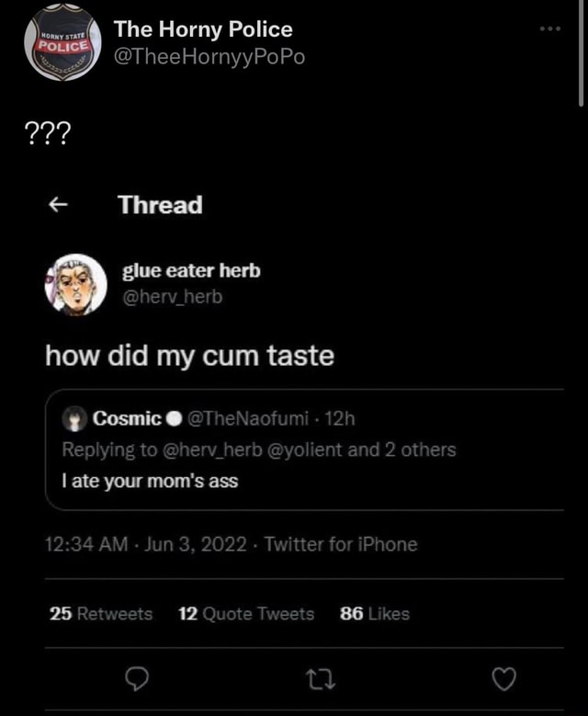The image size is (588, 716).
Task: Click the dot badge next to Cosmic
Action: click(x=174, y=419)
